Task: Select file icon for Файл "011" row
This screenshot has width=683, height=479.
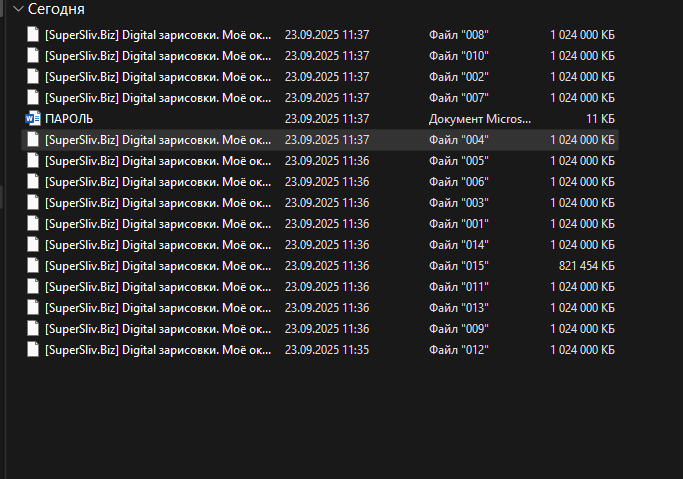Action: coord(33,287)
